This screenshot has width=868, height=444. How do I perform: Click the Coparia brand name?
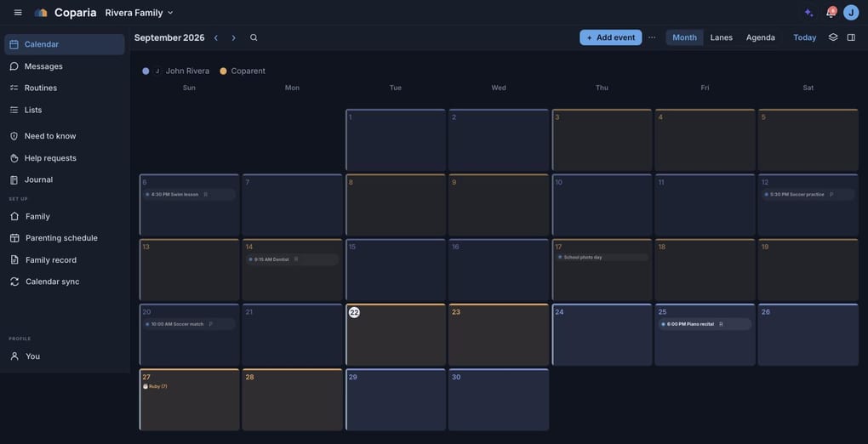point(75,12)
